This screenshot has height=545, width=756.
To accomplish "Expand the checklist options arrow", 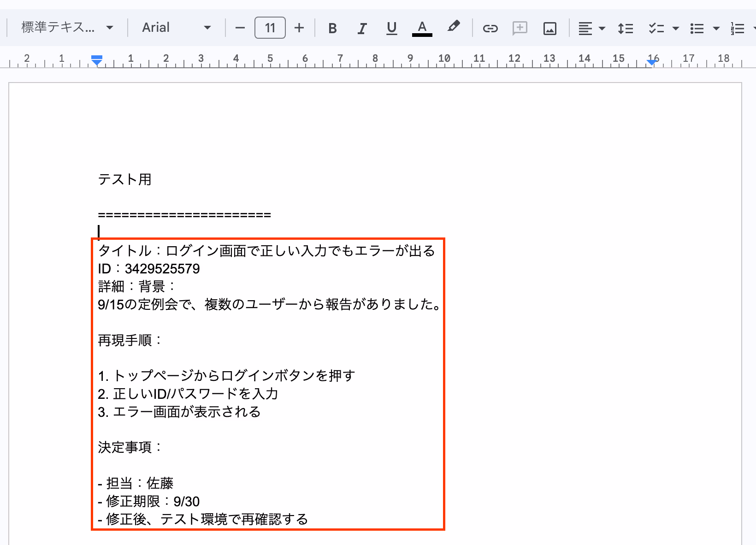I will point(675,28).
